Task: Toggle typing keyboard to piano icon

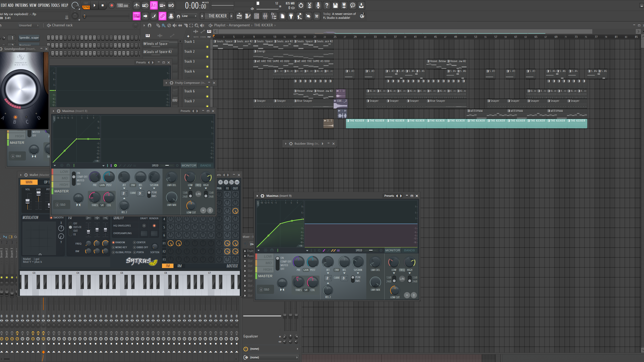Action: pyautogui.click(x=136, y=16)
